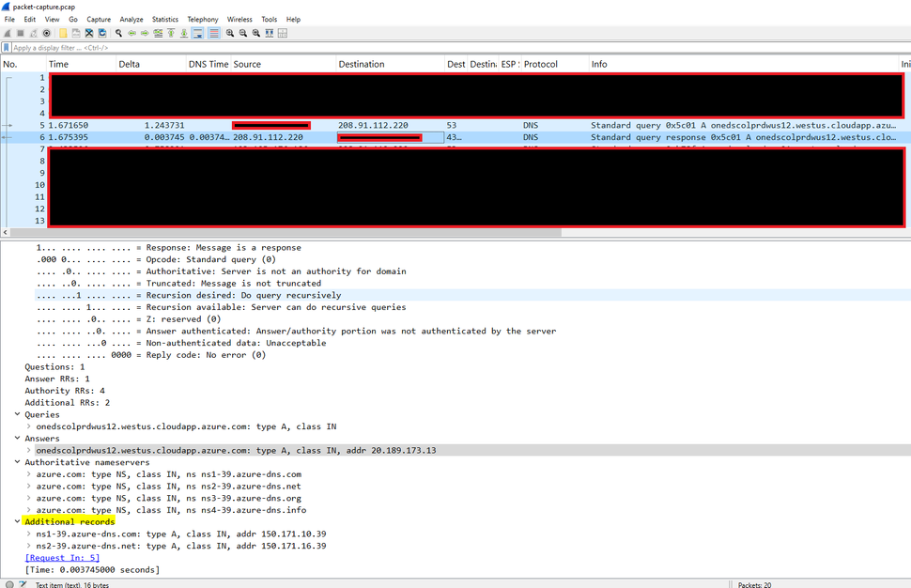911x588 pixels.
Task: Go to previous packet in history
Action: point(131,33)
